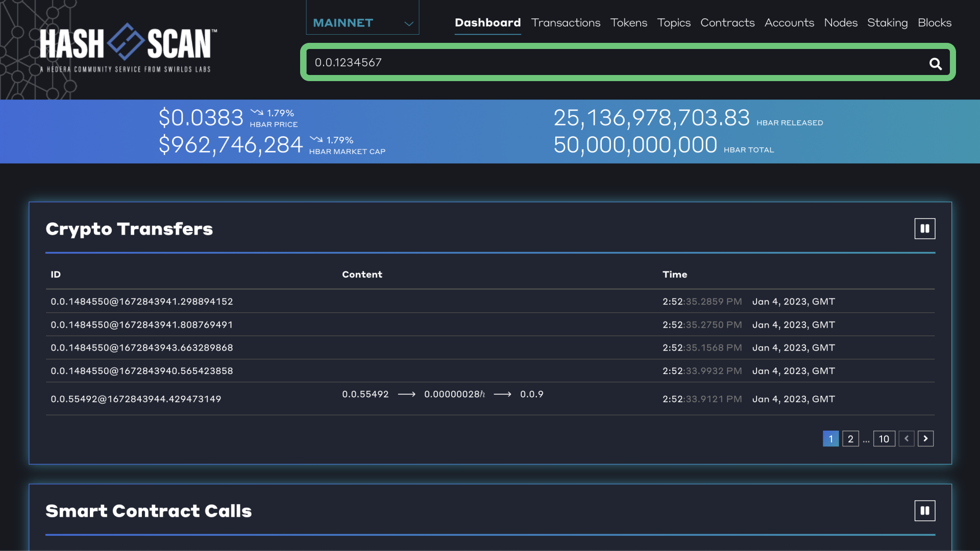Click the time 2:52:35.2750 PM
The width and height of the screenshot is (980, 551).
pyautogui.click(x=702, y=325)
